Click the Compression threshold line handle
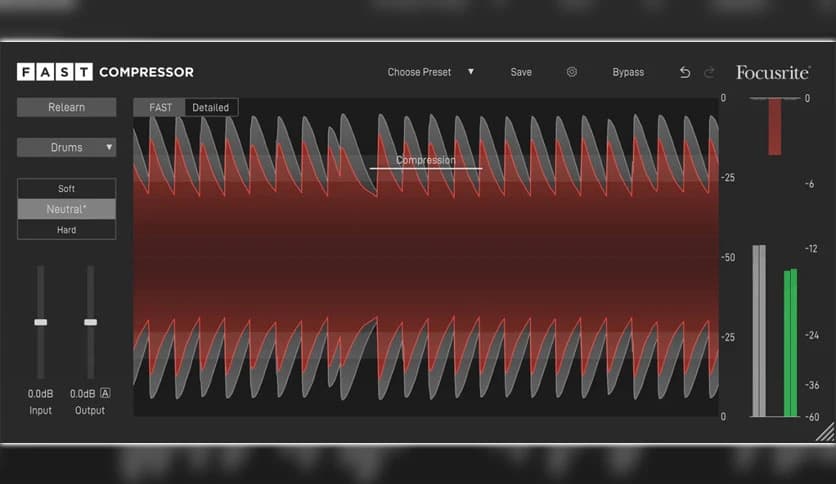The image size is (836, 484). [426, 168]
